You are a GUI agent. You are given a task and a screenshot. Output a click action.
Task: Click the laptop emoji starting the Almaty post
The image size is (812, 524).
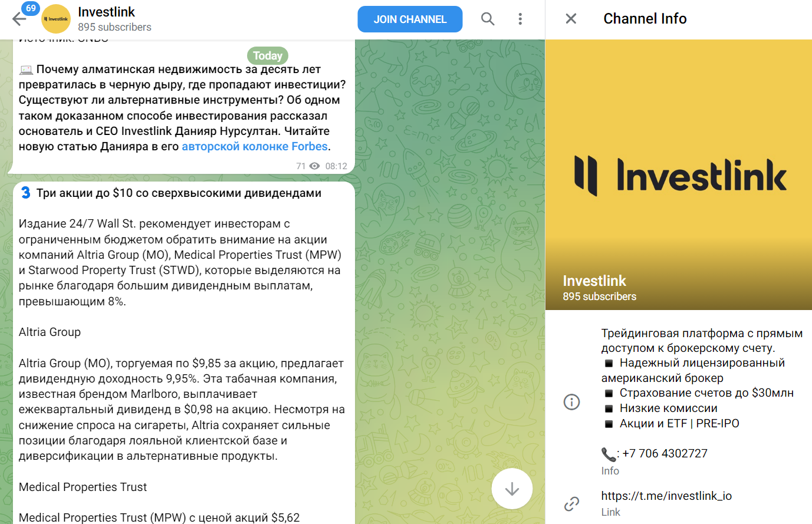coord(26,70)
